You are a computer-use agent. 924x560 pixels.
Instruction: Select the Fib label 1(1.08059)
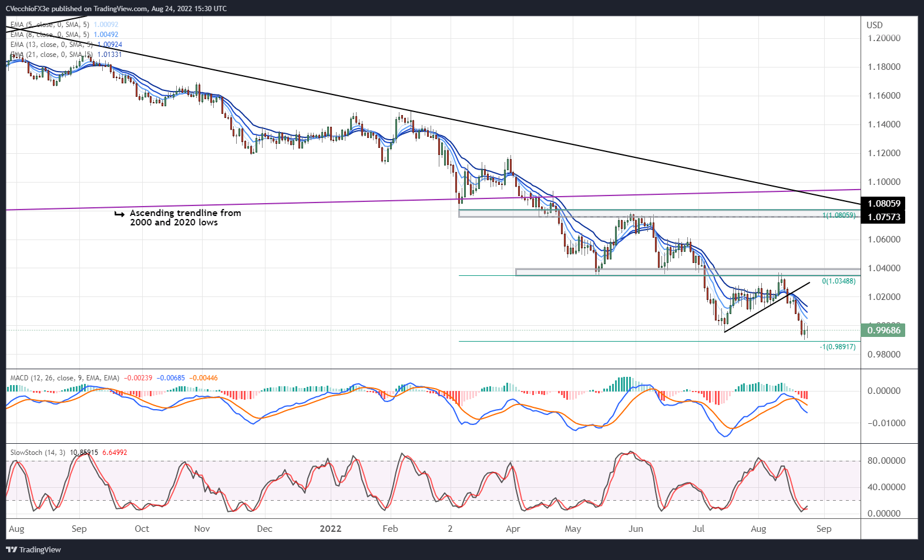click(x=839, y=215)
